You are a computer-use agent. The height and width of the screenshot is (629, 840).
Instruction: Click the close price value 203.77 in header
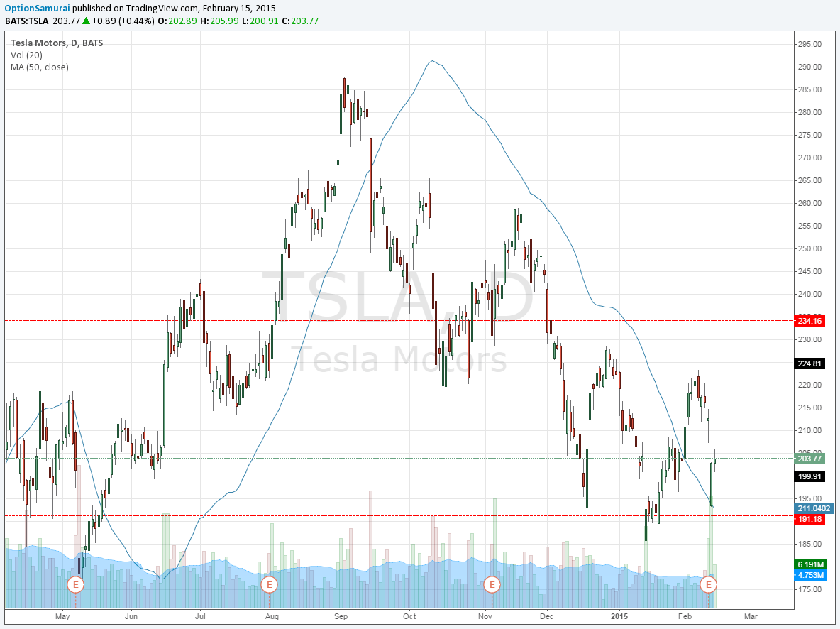click(304, 21)
